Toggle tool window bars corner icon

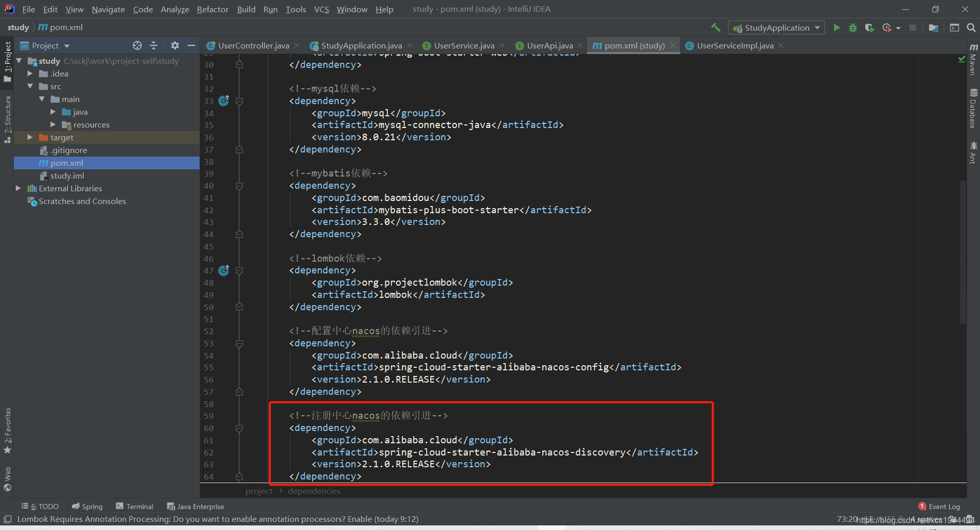tap(7, 519)
